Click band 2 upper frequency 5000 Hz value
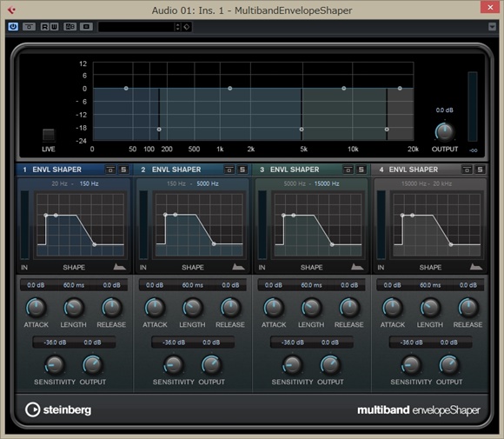Screen dimensions: 504x439 208,183
